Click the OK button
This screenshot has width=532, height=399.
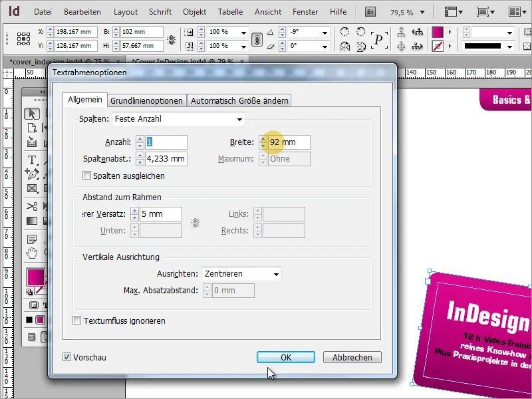[286, 357]
